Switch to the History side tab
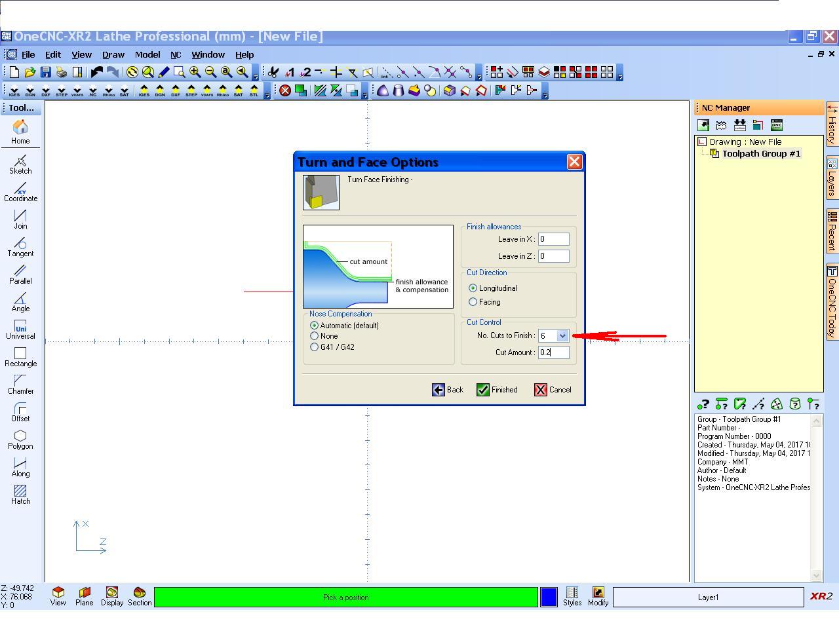The width and height of the screenshot is (839, 644). pos(832,124)
